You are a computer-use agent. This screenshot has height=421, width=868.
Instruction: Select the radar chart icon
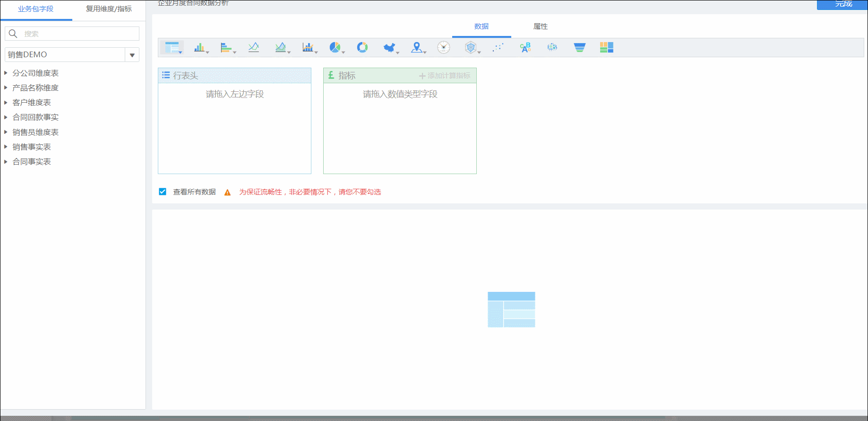click(471, 47)
